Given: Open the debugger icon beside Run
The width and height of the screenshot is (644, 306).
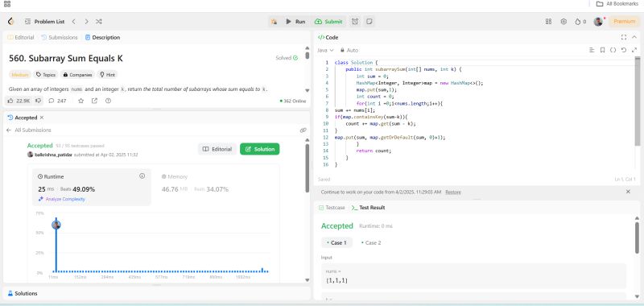Looking at the screenshot, I should click(x=274, y=22).
